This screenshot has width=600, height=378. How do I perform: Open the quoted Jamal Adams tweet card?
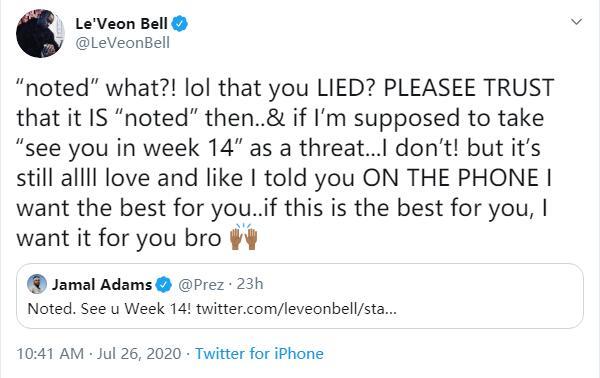(300, 296)
